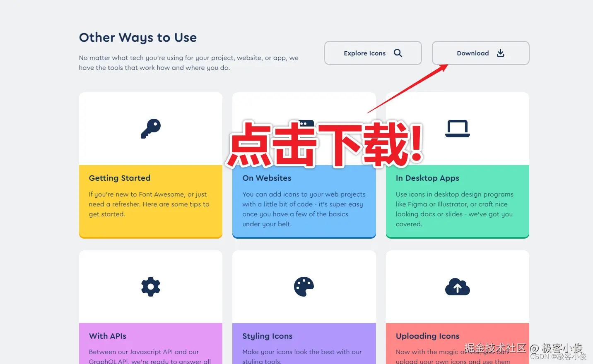The height and width of the screenshot is (364, 593).
Task: Click the Explore Icons button
Action: coord(373,53)
